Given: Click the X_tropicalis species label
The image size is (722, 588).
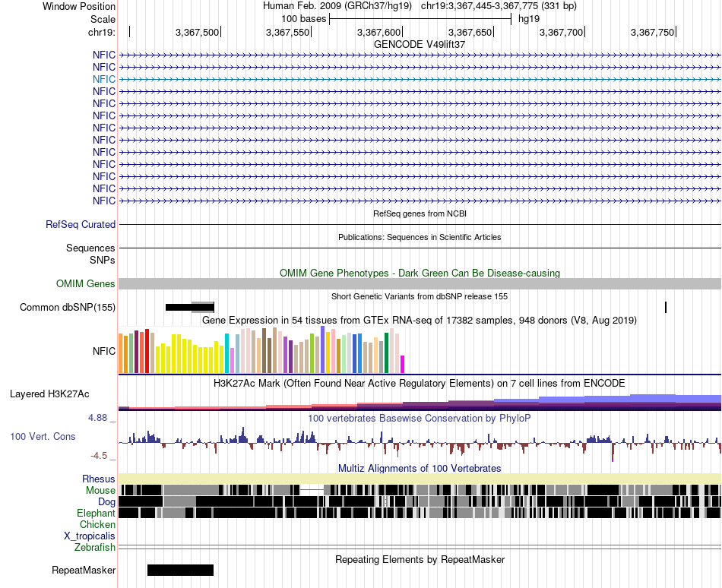Looking at the screenshot, I should click(x=90, y=536).
